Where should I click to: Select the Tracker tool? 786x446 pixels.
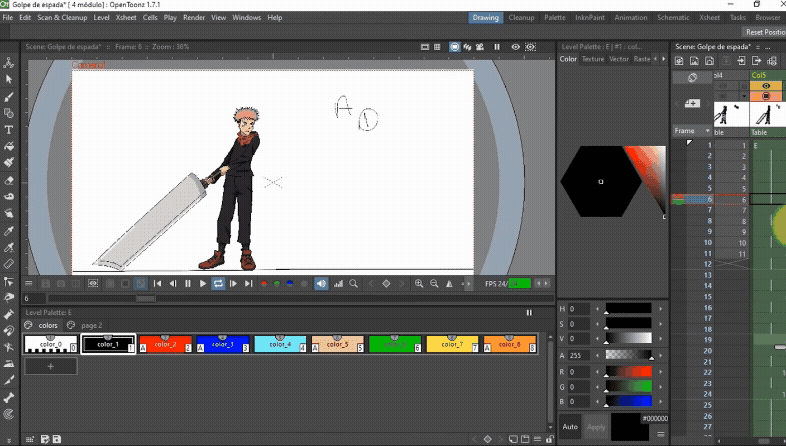click(x=9, y=414)
